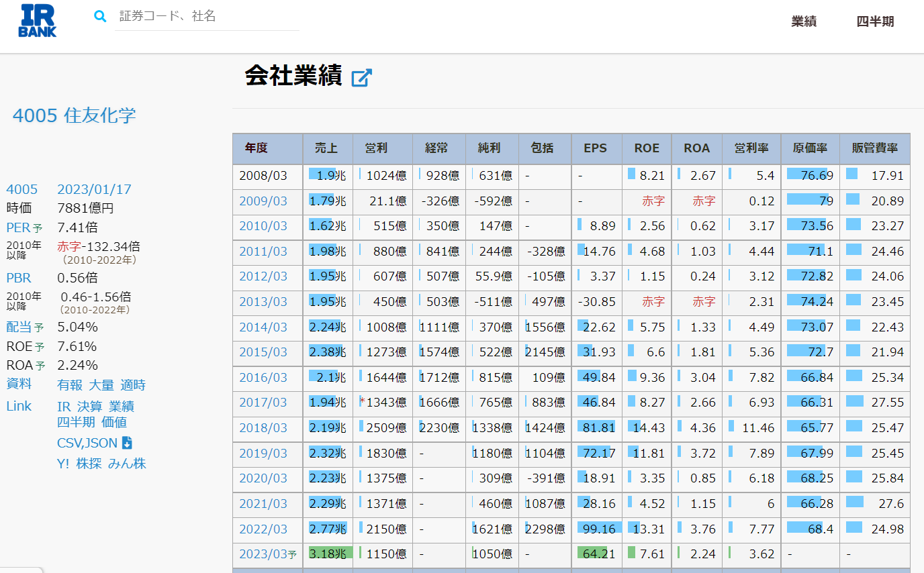This screenshot has height=573, width=924.
Task: Click the 4005 code link in sidebar
Action: (22, 189)
